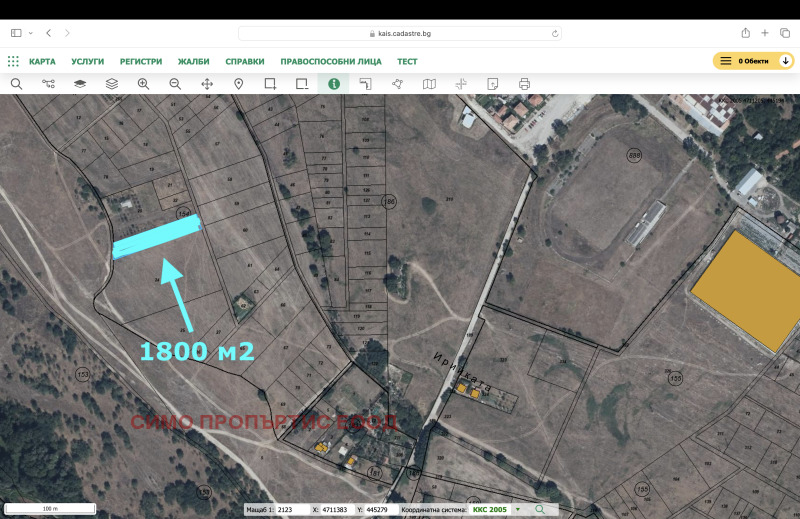Print the map
The image size is (800, 519).
524,84
